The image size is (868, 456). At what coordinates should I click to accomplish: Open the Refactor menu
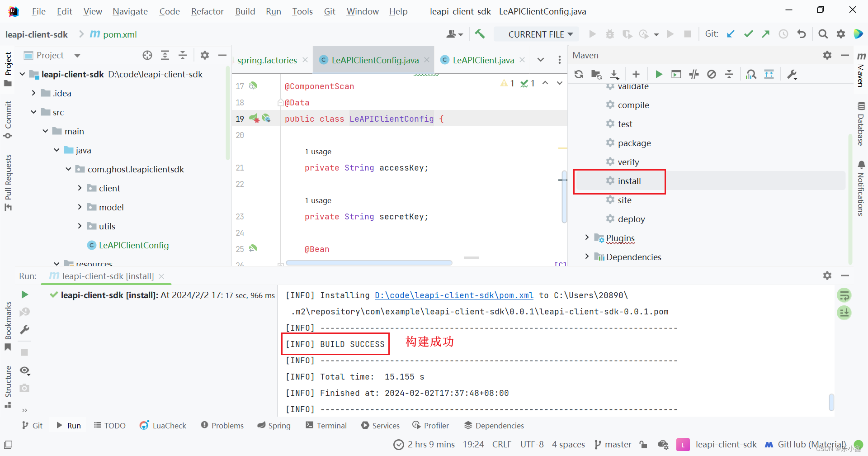click(207, 11)
